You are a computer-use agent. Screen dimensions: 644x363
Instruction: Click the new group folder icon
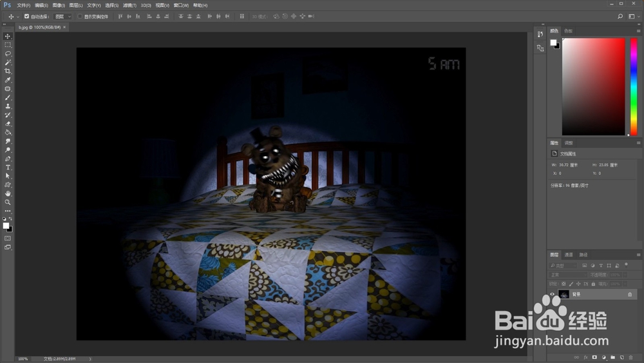pos(613,358)
